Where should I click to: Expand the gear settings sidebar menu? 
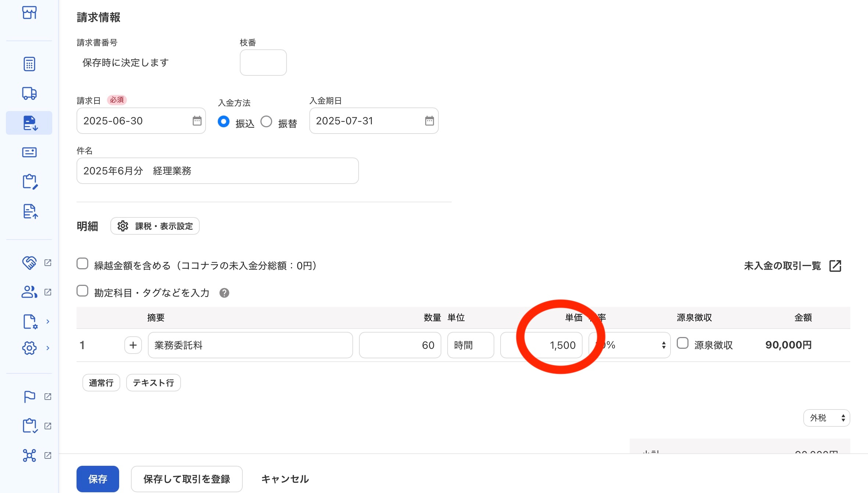click(x=29, y=348)
